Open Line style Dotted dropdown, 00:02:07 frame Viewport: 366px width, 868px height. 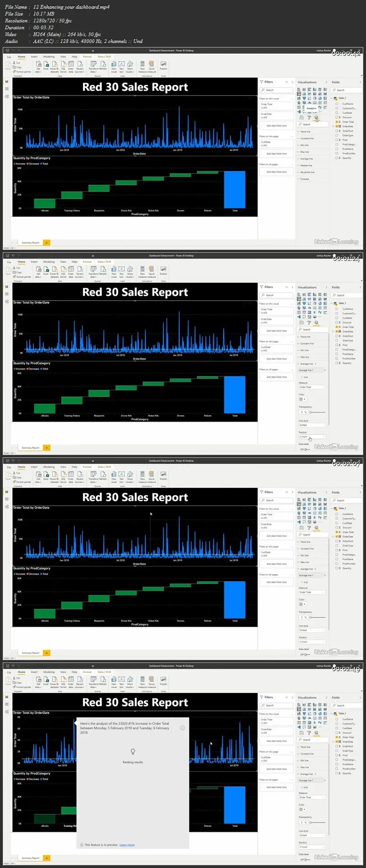[312, 630]
